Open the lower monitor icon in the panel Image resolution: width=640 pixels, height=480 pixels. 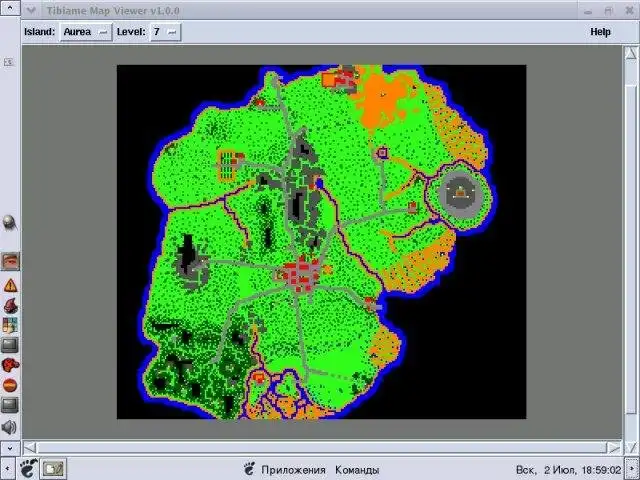click(x=10, y=405)
